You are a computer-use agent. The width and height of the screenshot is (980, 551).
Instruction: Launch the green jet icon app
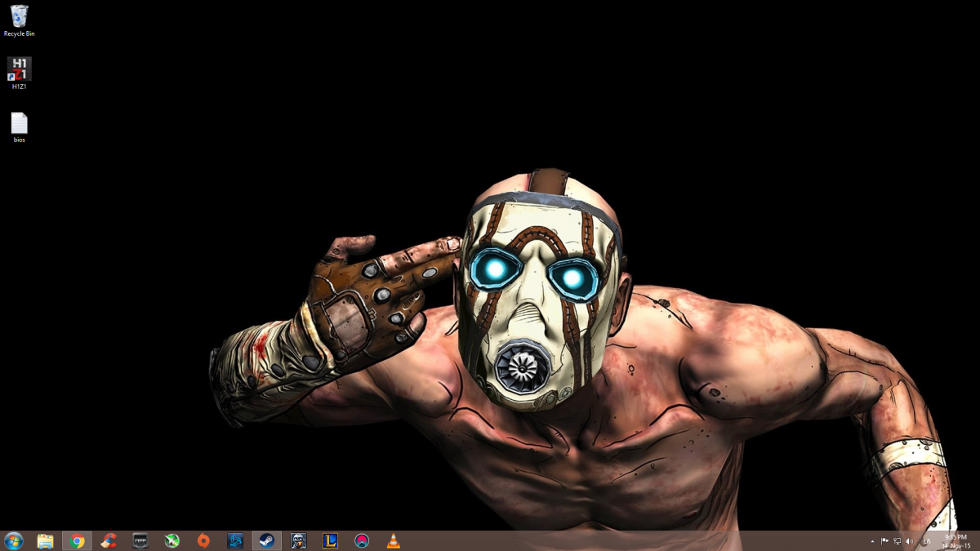[172, 541]
